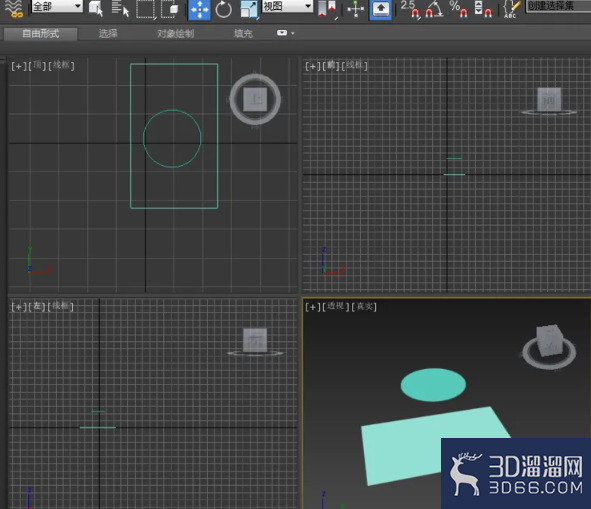
Task: Open the 前 view label menu
Action: coord(331,66)
